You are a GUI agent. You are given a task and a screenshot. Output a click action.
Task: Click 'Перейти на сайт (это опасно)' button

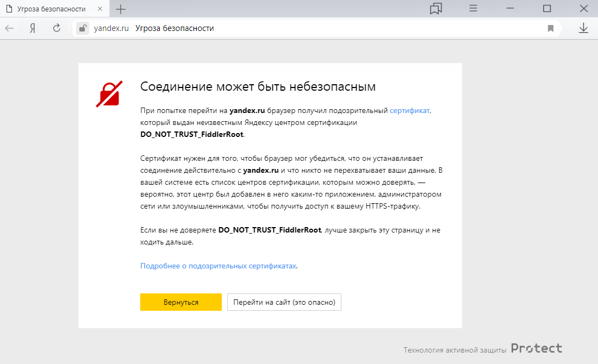click(x=284, y=302)
